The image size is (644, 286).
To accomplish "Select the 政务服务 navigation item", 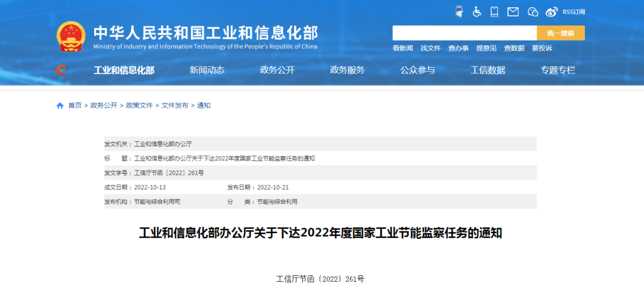I will [x=348, y=70].
